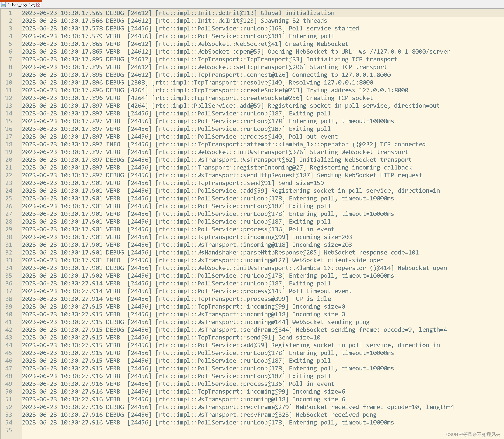
Task: Click 'WebSocket response code=101'
Action: [371, 253]
